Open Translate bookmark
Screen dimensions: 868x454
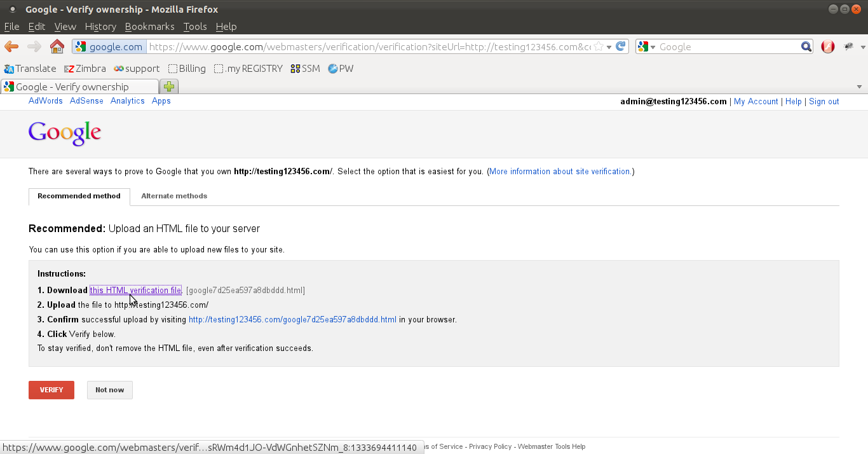(30, 69)
